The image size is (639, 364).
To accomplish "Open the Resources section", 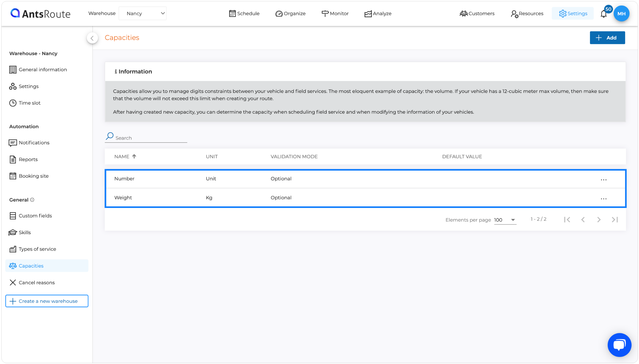I will pos(527,14).
